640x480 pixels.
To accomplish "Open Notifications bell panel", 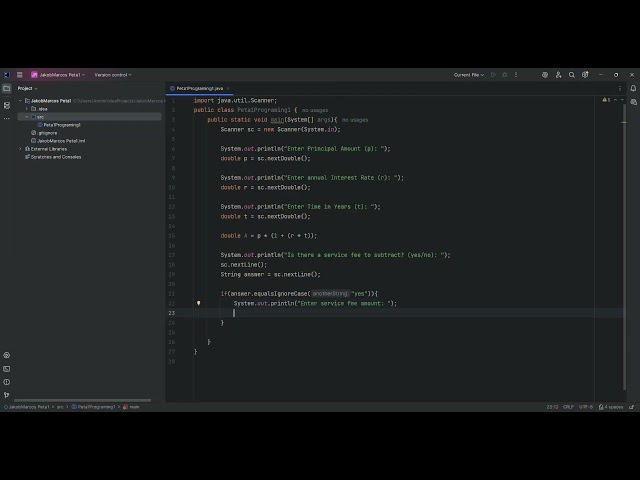I will click(x=633, y=89).
